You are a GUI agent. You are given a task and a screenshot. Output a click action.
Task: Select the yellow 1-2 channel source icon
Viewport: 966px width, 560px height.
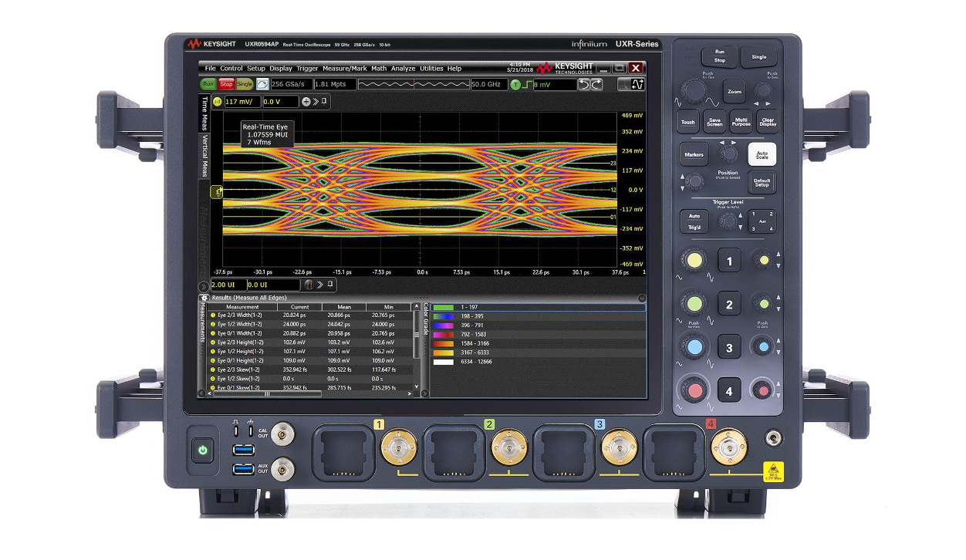click(218, 100)
